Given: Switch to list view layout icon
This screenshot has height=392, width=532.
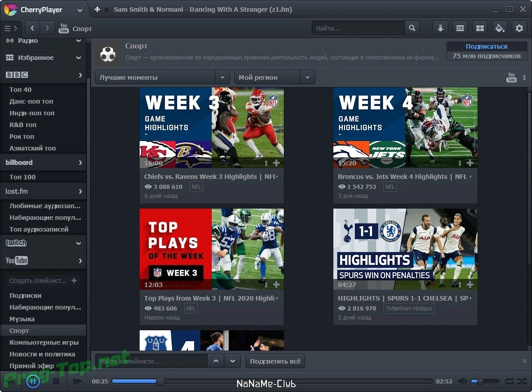Looking at the screenshot, I should coord(460,28).
